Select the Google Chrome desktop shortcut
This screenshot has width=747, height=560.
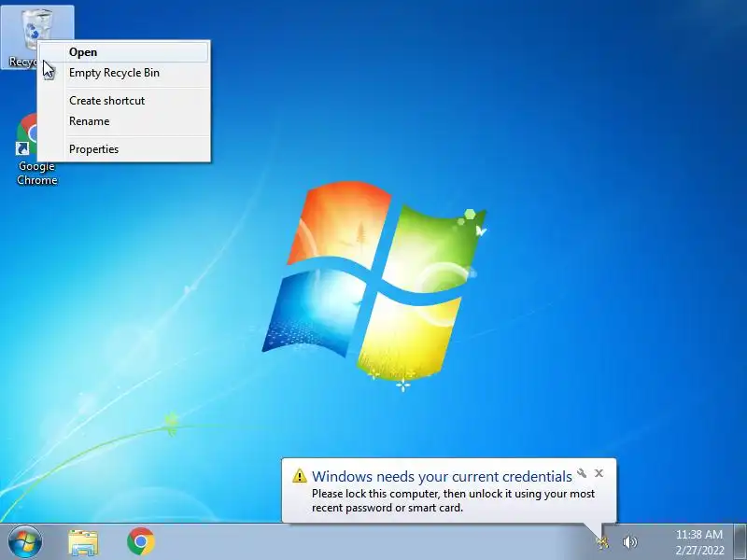point(36,149)
